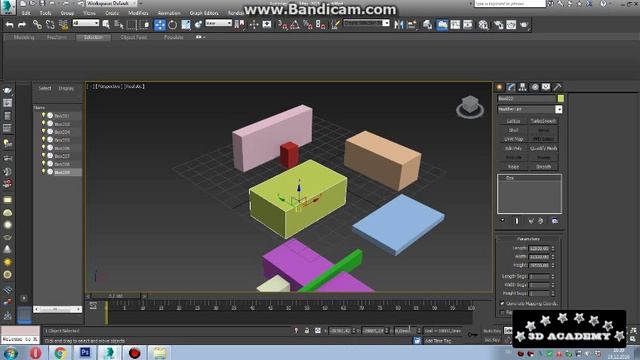The width and height of the screenshot is (640, 360).
Task: Switch to Display command panel tab
Action: (546, 87)
